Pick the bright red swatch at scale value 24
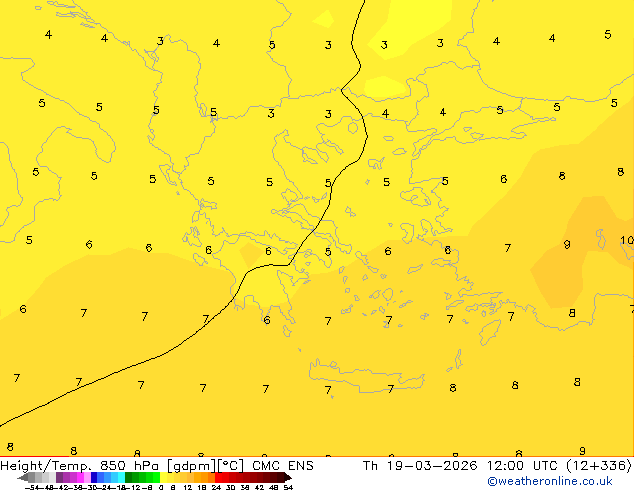634x490 pixels. click(218, 478)
